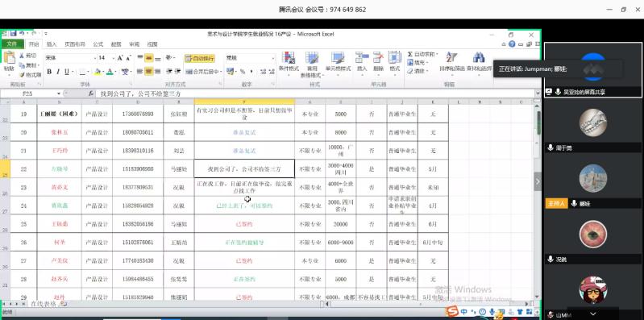The height and width of the screenshot is (320, 644).
Task: Click the font color A swatch
Action: click(x=110, y=72)
